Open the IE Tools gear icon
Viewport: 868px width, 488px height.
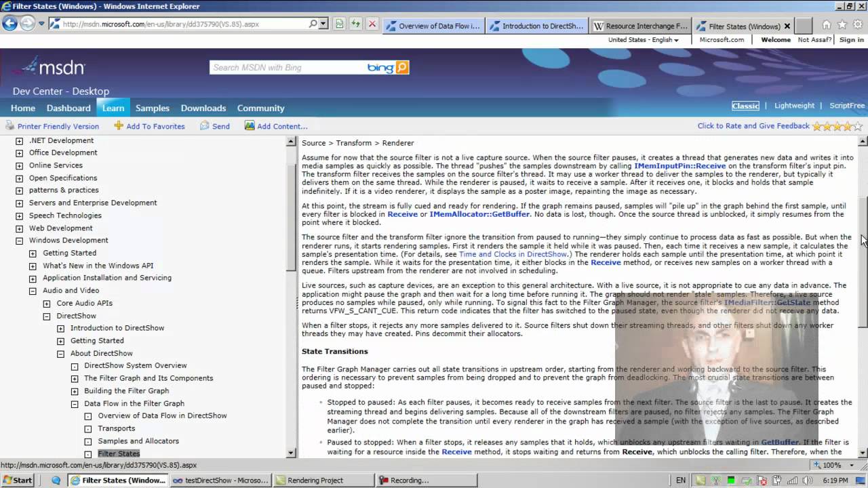click(x=857, y=25)
